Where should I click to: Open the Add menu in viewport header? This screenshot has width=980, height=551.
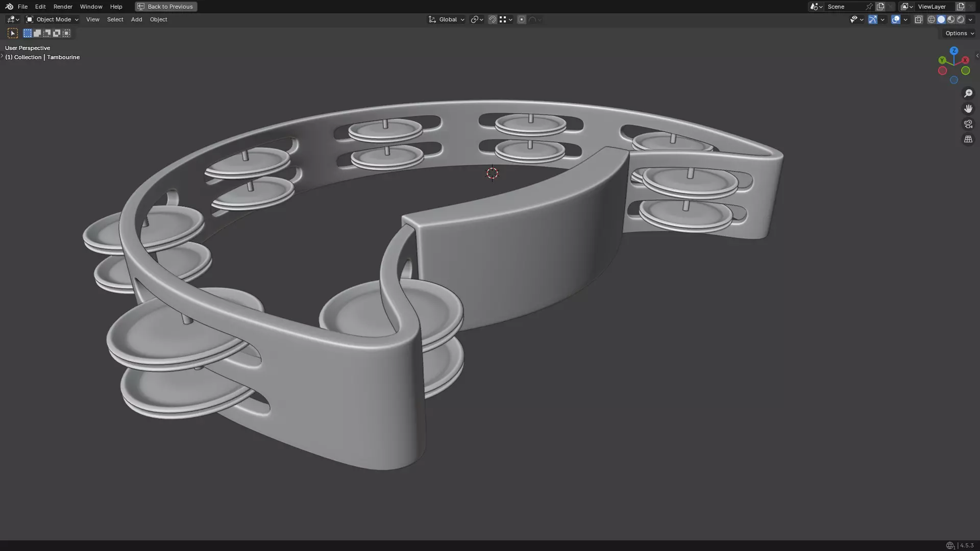(x=136, y=19)
